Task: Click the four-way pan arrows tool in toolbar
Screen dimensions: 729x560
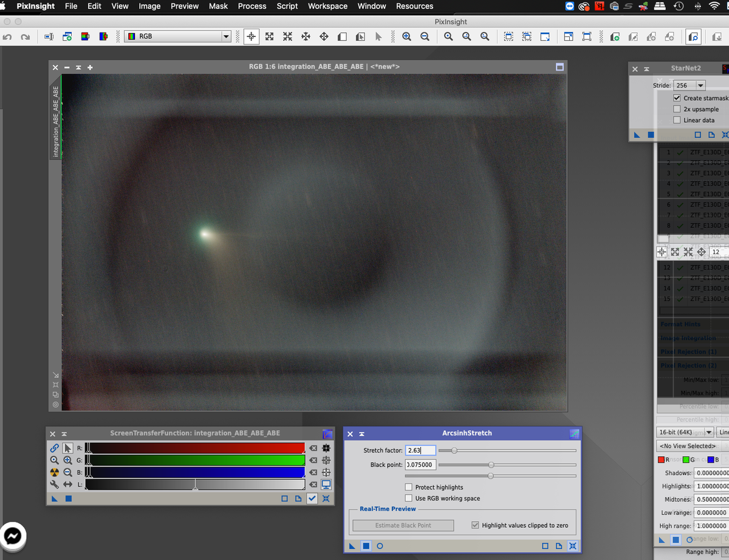Action: (x=324, y=36)
